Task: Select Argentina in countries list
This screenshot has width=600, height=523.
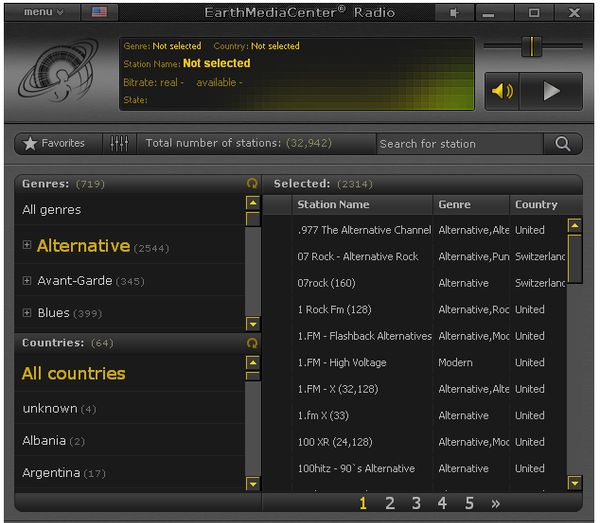Action: pos(129,473)
